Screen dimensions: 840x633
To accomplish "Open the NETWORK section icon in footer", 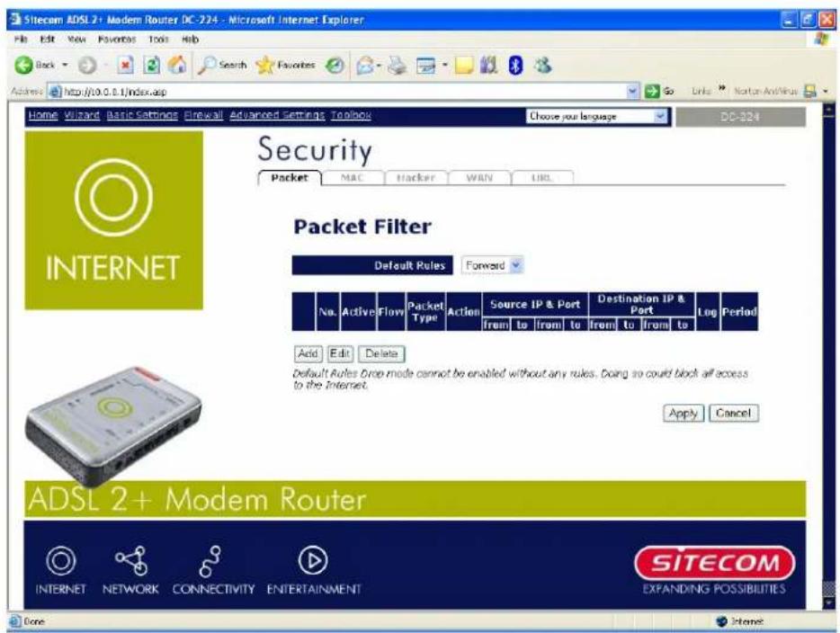I will point(132,561).
